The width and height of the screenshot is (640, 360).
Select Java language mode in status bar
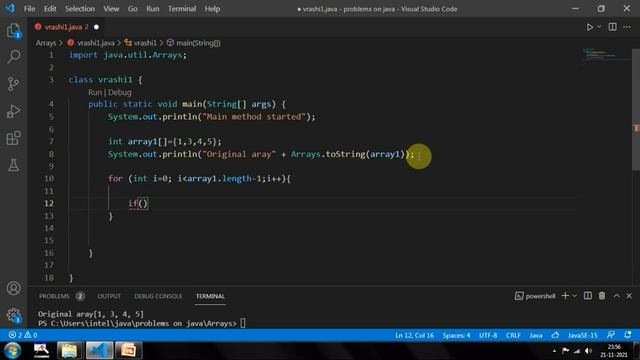tap(536, 335)
